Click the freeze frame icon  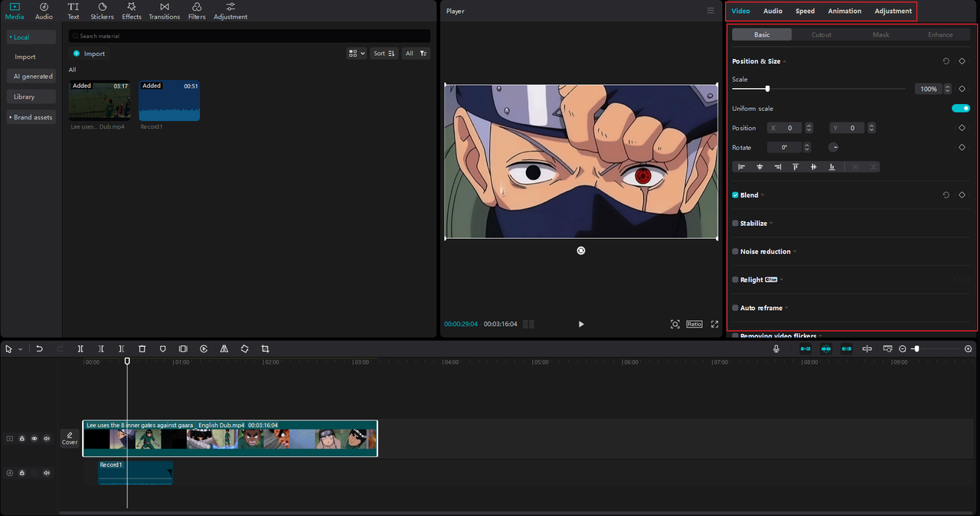click(183, 348)
